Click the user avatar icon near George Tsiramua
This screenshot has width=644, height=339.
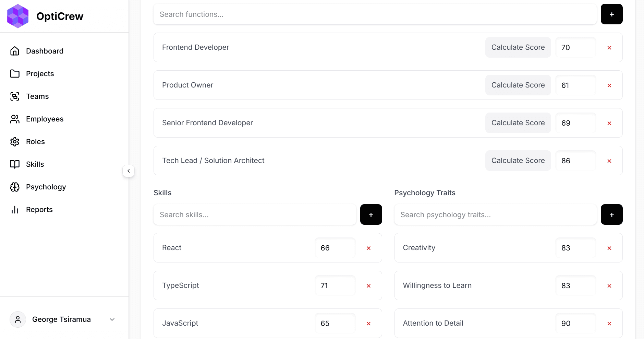coord(18,319)
